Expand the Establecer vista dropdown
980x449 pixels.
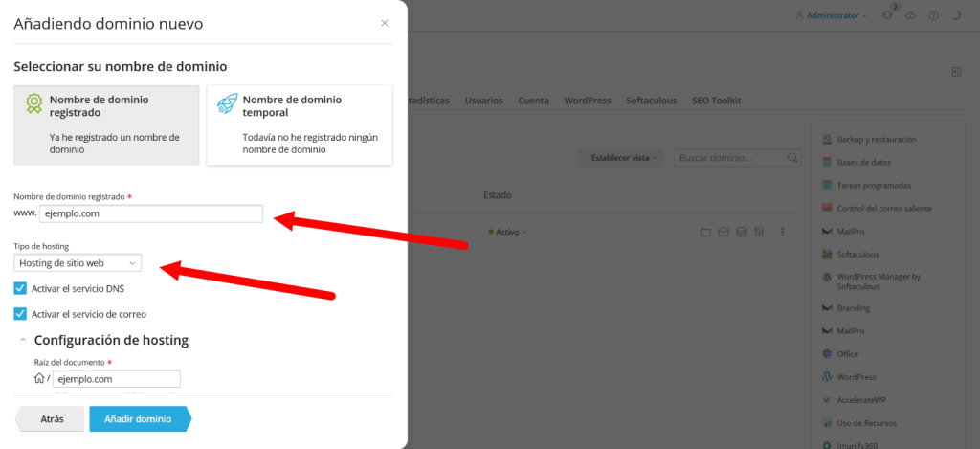[x=624, y=158]
